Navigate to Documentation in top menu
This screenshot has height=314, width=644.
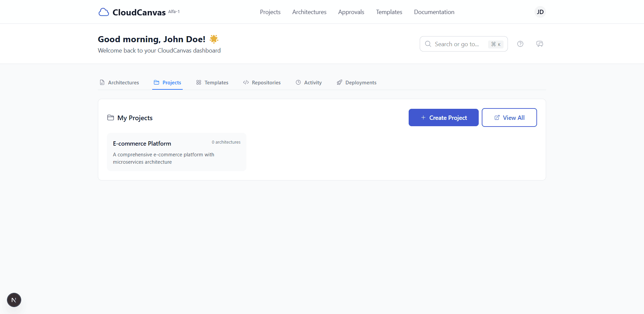click(x=434, y=12)
